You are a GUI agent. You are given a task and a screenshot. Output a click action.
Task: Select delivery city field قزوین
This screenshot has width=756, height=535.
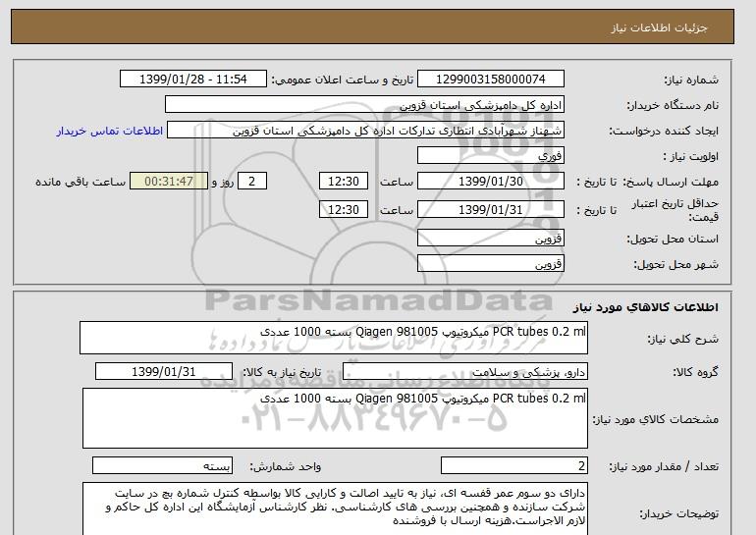[490, 264]
